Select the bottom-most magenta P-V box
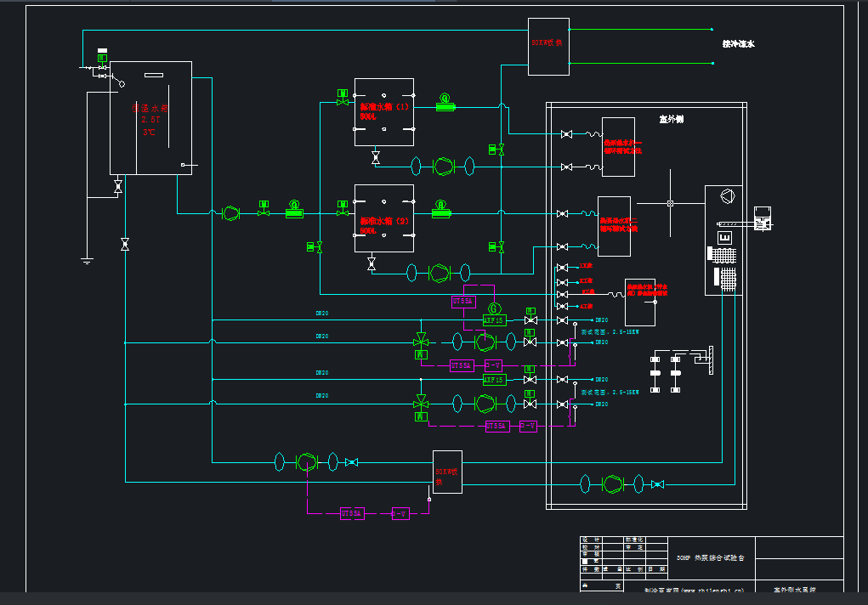The height and width of the screenshot is (605, 868). click(x=400, y=514)
